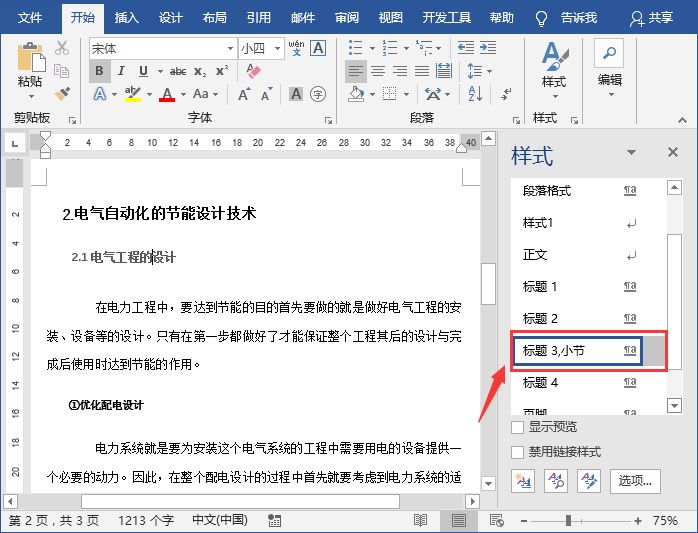Click the Increase Indent icon
The width and height of the screenshot is (698, 533).
[x=488, y=48]
